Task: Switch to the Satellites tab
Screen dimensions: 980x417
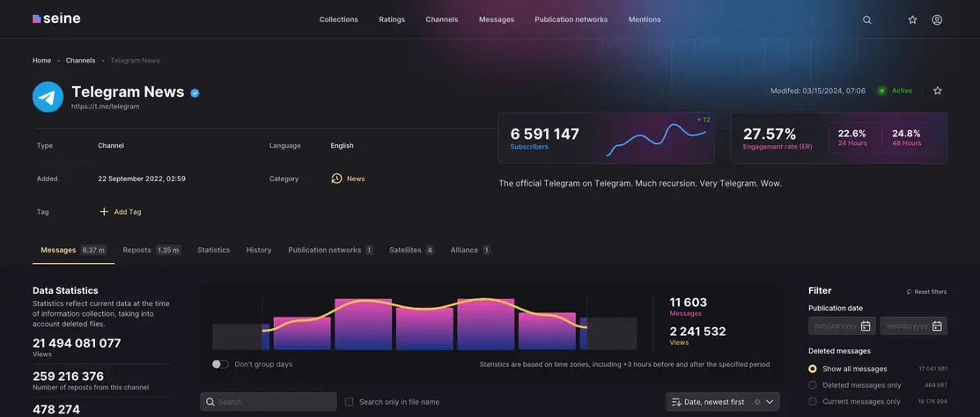Action: [x=412, y=250]
